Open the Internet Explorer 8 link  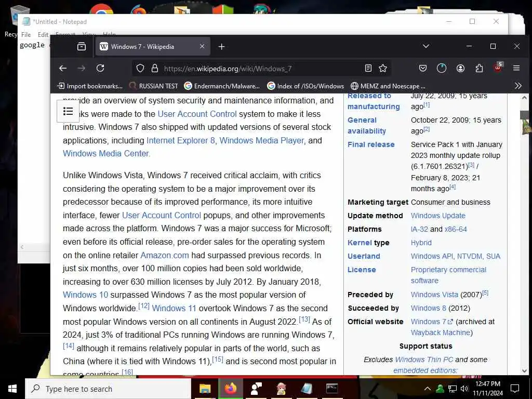(180, 140)
